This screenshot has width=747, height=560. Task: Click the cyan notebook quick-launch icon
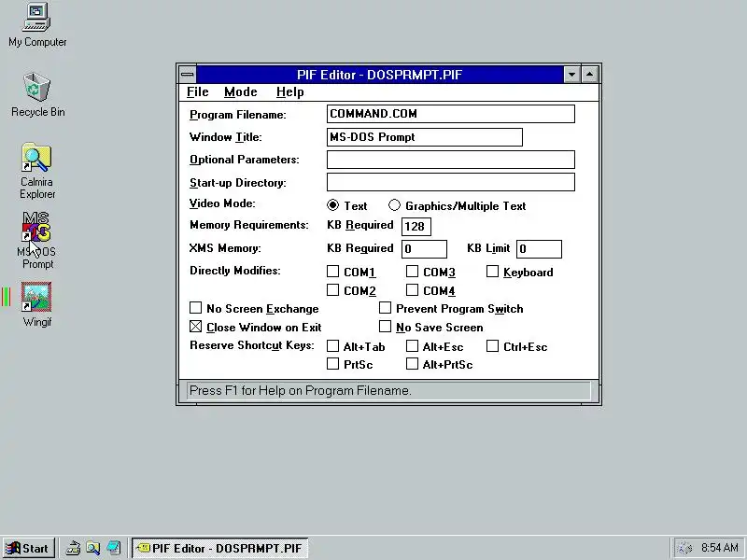coord(113,548)
